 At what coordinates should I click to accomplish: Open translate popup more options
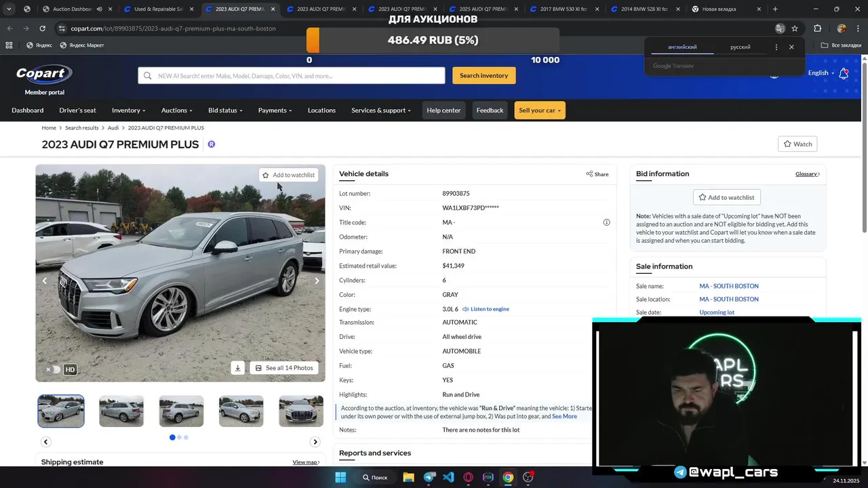(x=776, y=47)
